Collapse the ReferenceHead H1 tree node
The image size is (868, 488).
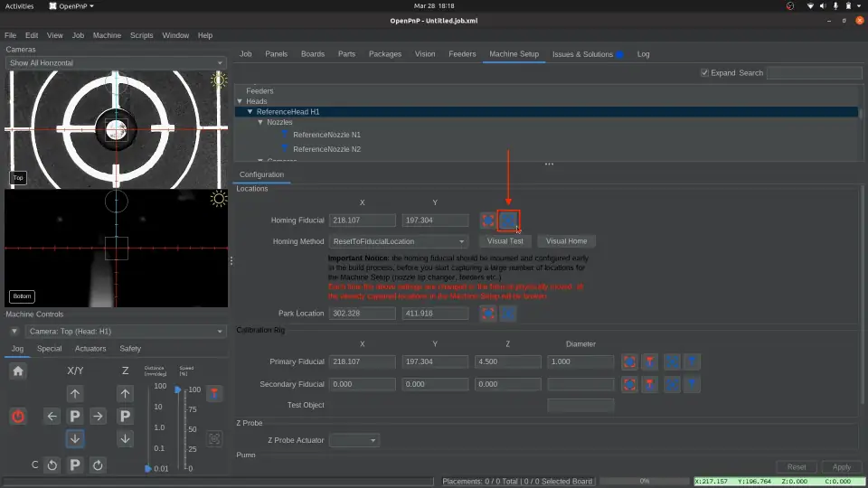(x=250, y=112)
